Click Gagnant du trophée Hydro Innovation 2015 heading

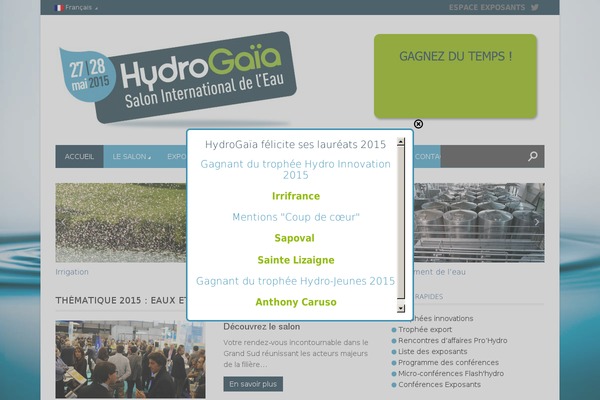(295, 170)
